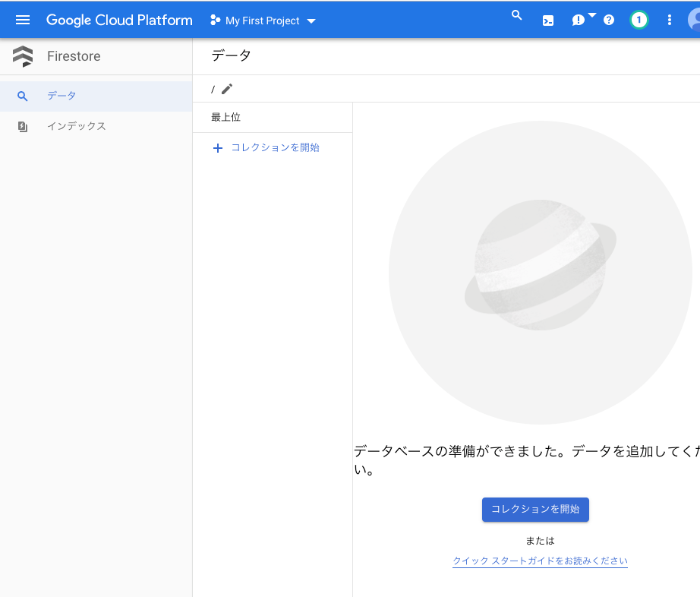Click the search magnifier in the header
Viewport: 700px width, 597px height.
point(516,16)
